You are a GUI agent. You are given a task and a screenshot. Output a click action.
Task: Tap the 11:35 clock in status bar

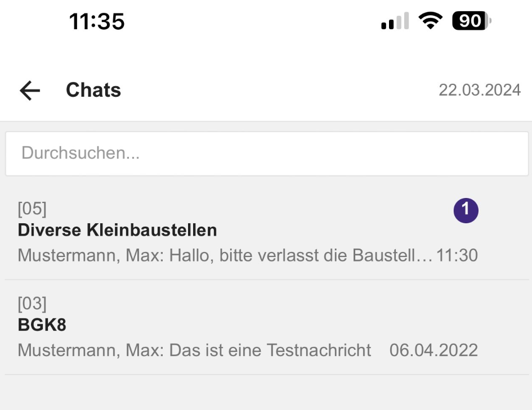pos(97,21)
